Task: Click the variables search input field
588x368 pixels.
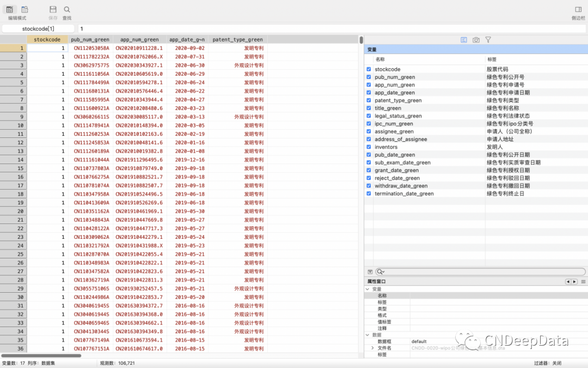Action: [481, 272]
